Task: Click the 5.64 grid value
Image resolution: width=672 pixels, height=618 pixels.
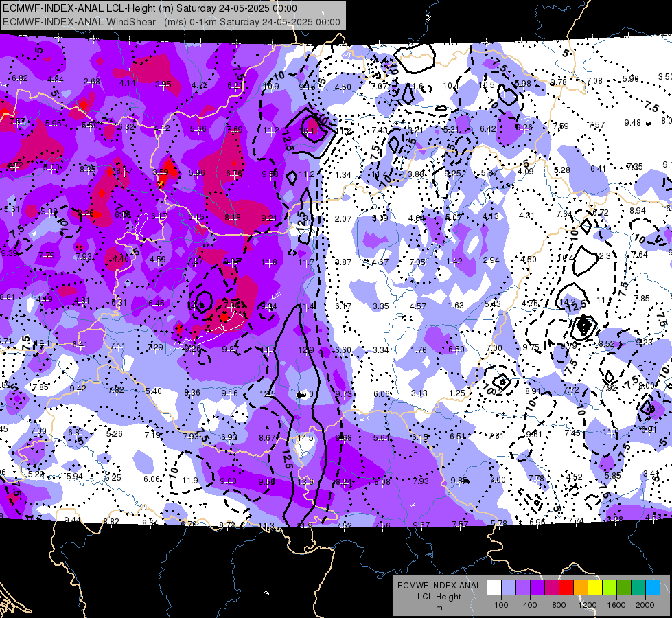Action: pos(382,438)
